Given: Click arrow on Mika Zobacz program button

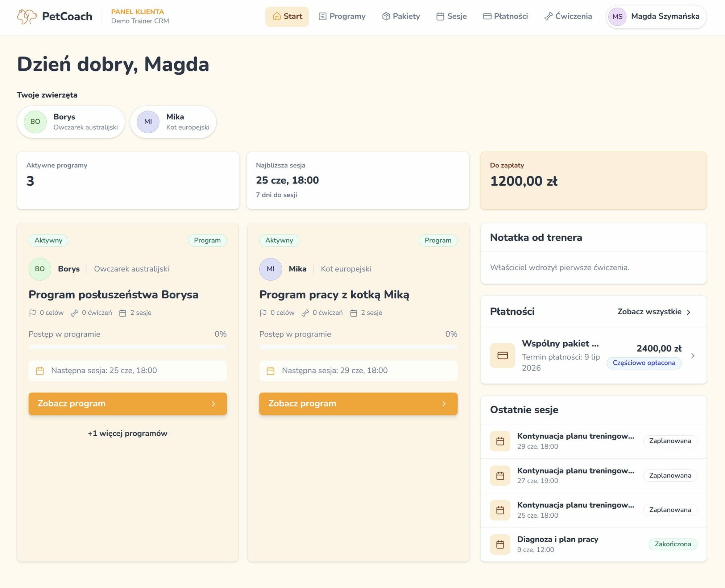Looking at the screenshot, I should [x=444, y=404].
